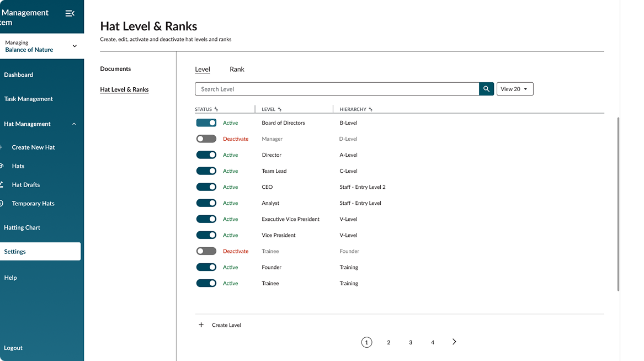Go to page 3 of results
Viewport: 644px width, 361px height.
(411, 343)
